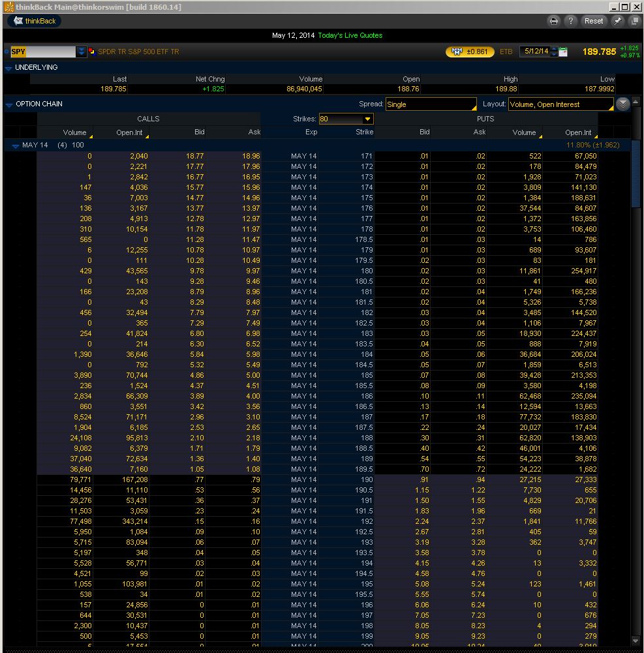Screen dimensions: 644x653
Task: Click the SPY symbol input field
Action: 43,52
